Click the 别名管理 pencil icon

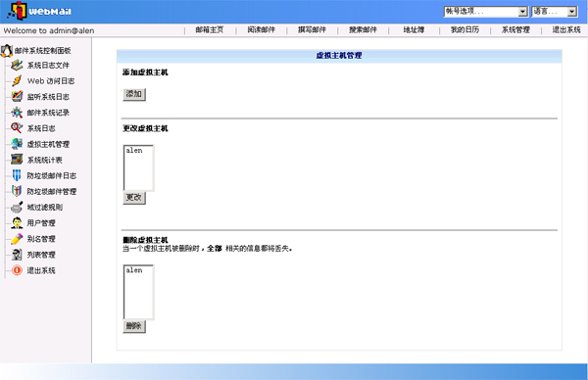(17, 239)
